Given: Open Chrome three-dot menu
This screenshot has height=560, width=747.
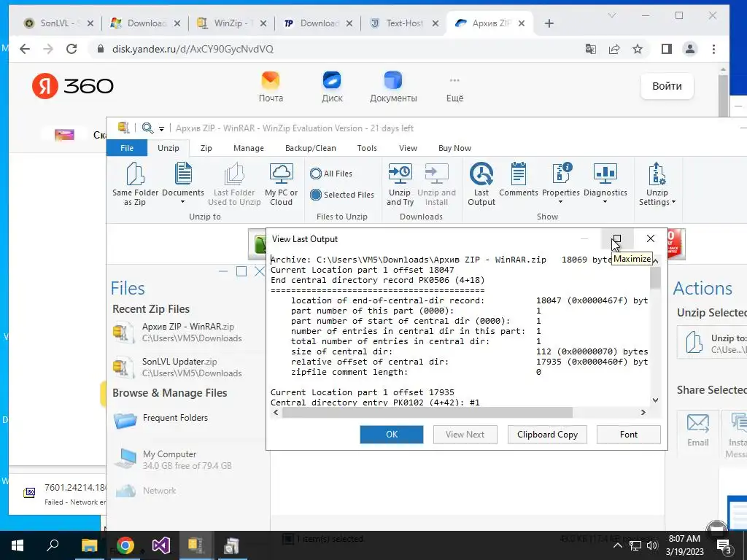Looking at the screenshot, I should coord(713,49).
